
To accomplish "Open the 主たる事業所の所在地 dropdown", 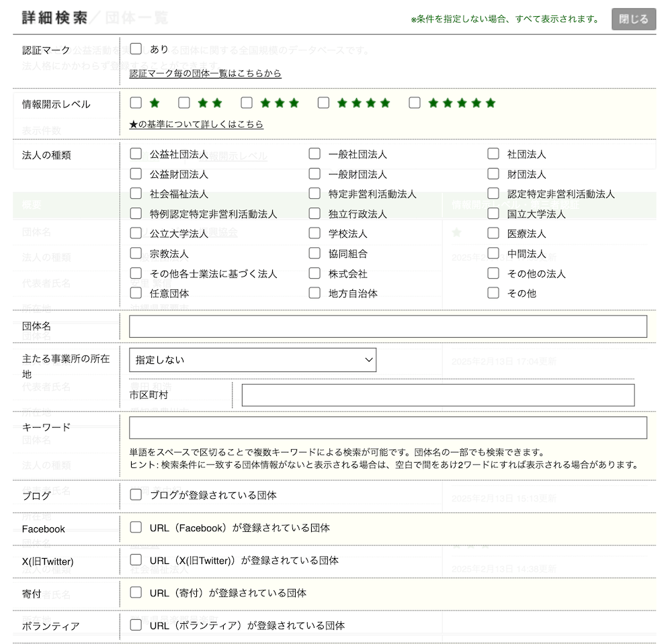I will pyautogui.click(x=253, y=360).
